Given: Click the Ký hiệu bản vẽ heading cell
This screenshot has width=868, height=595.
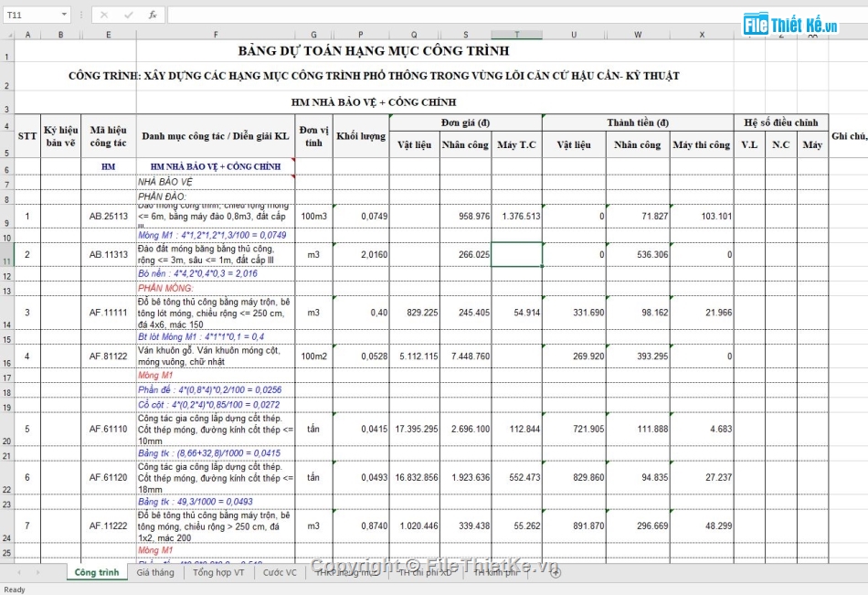Looking at the screenshot, I should pos(61,136).
